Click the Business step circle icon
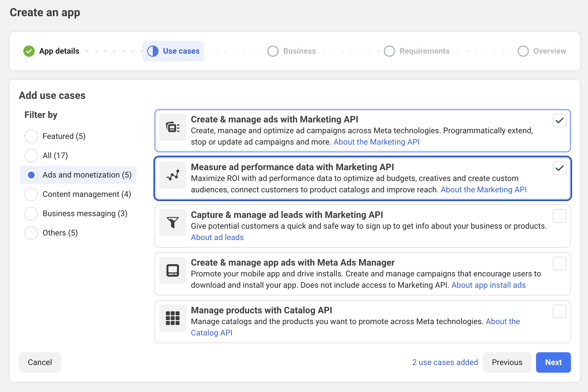 [x=273, y=51]
